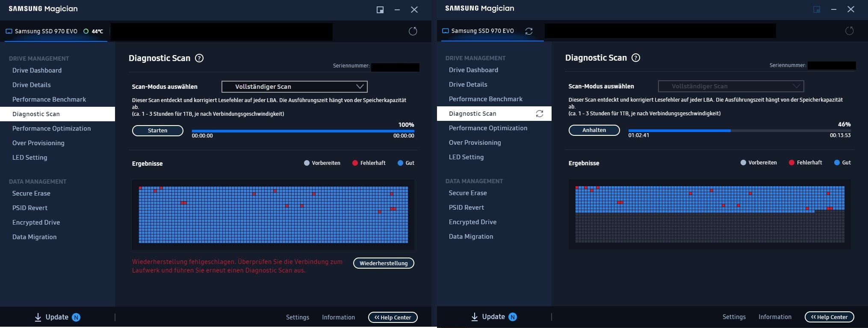Open Performance Benchmark in right window
Image resolution: width=868 pixels, height=328 pixels.
(486, 99)
